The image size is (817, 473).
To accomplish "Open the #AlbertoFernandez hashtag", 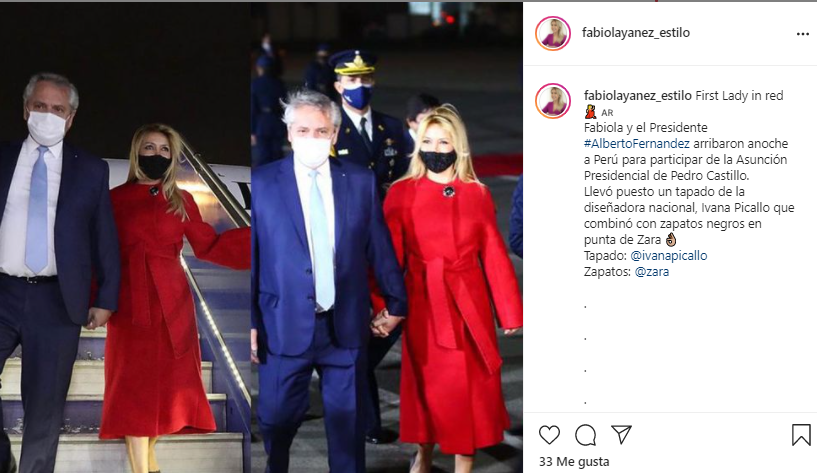I will pos(637,144).
